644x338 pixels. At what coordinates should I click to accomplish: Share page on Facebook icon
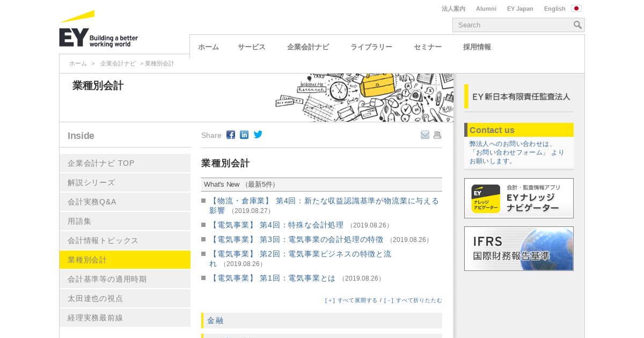point(231,135)
